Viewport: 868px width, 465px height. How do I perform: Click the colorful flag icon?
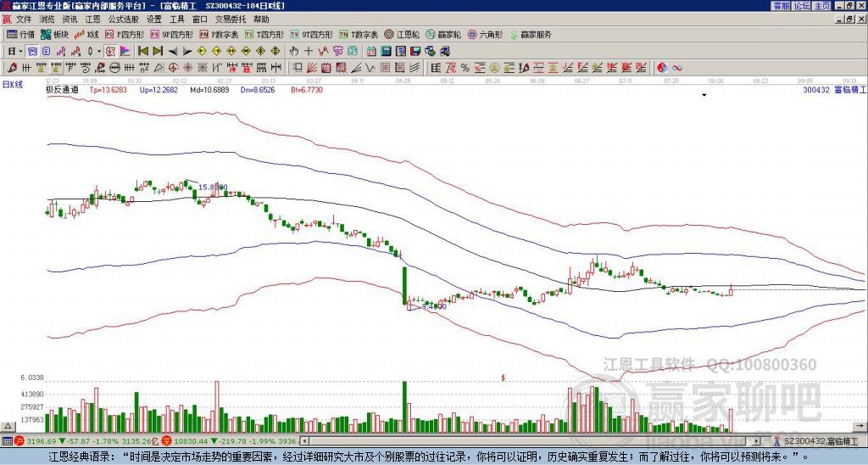click(125, 52)
